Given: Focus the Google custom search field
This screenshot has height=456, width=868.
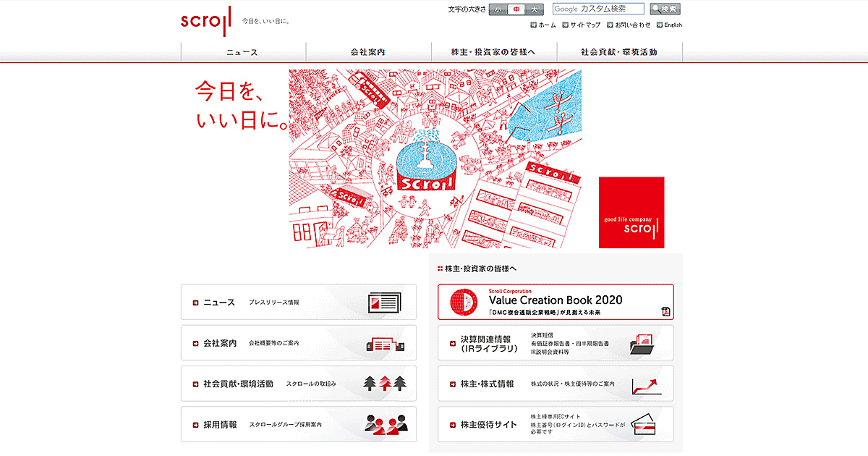Looking at the screenshot, I should [598, 9].
